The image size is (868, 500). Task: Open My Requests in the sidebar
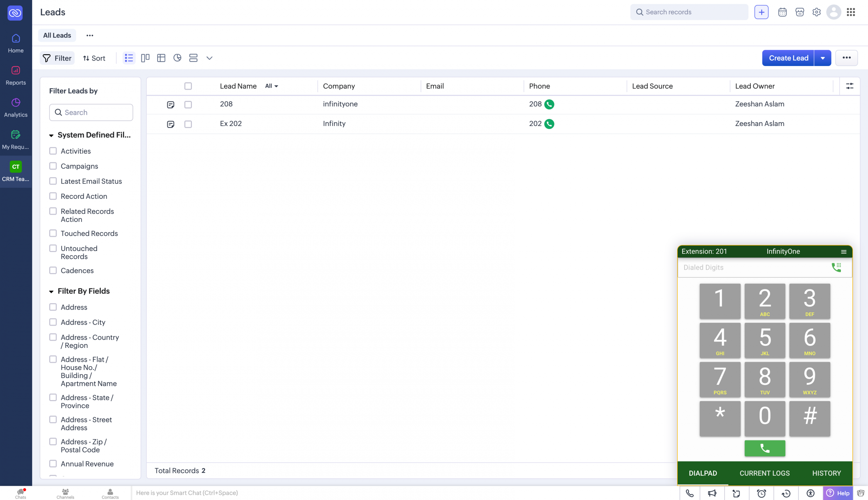point(16,140)
